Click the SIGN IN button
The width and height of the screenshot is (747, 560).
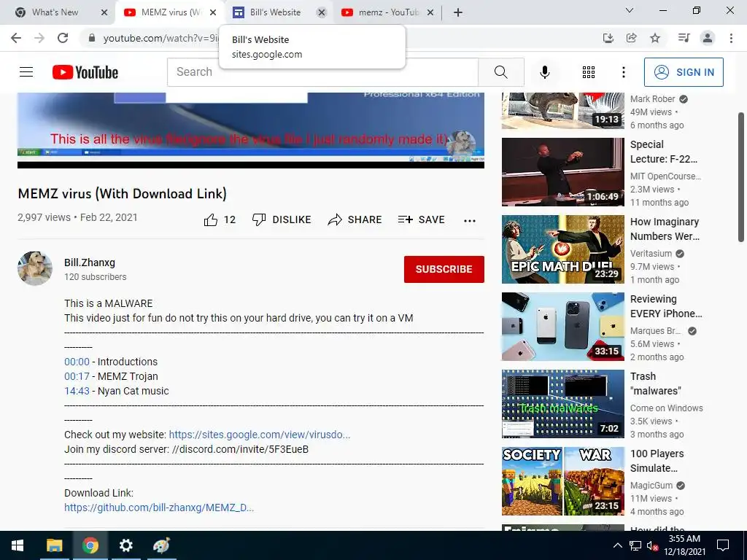click(x=684, y=72)
